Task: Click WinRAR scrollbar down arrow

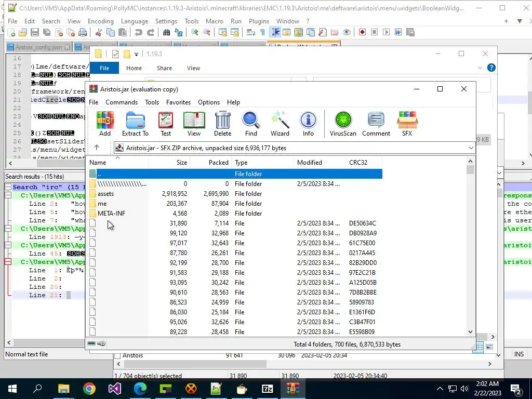Action: [x=470, y=332]
